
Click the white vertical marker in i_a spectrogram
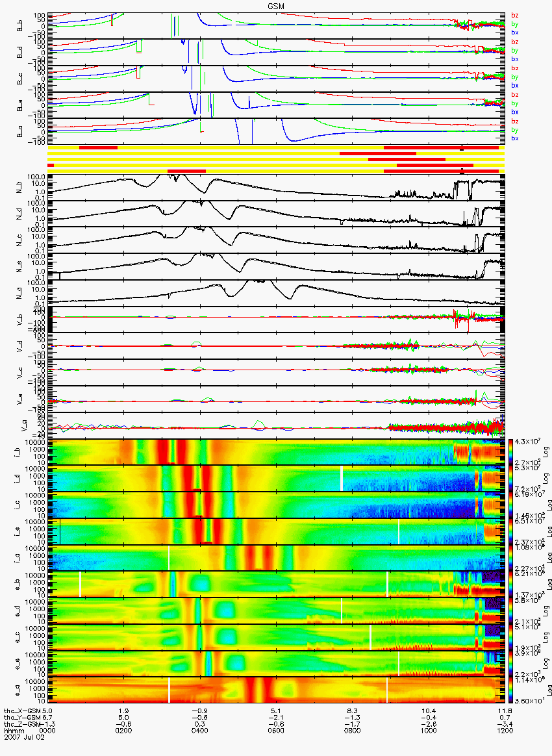click(169, 558)
